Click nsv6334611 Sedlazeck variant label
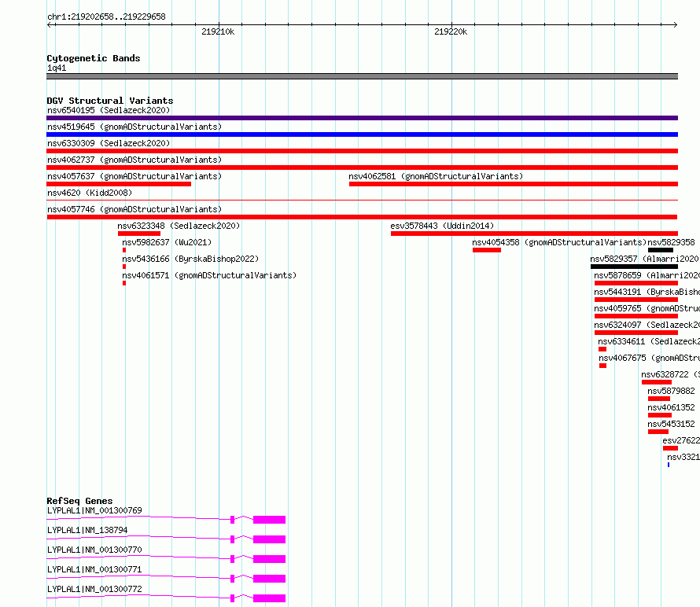The height and width of the screenshot is (607, 700). [x=649, y=341]
